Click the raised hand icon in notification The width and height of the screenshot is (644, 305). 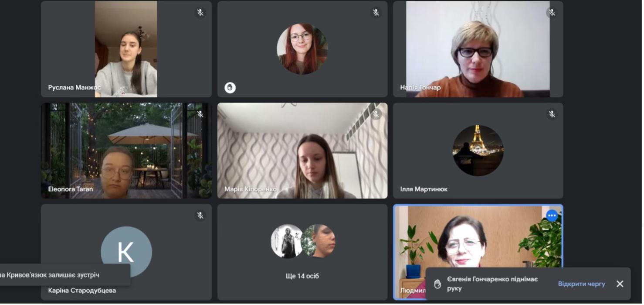click(x=437, y=284)
